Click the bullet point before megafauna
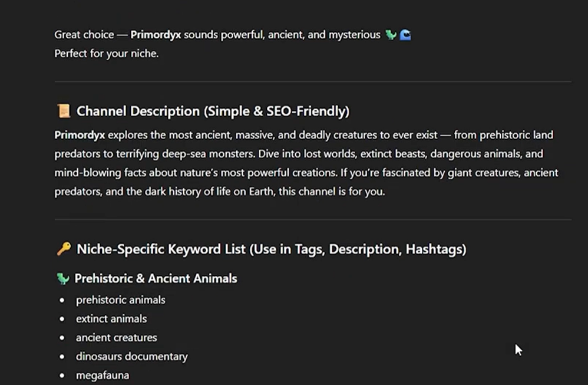Viewport: 588px width, 385px height. click(x=62, y=376)
